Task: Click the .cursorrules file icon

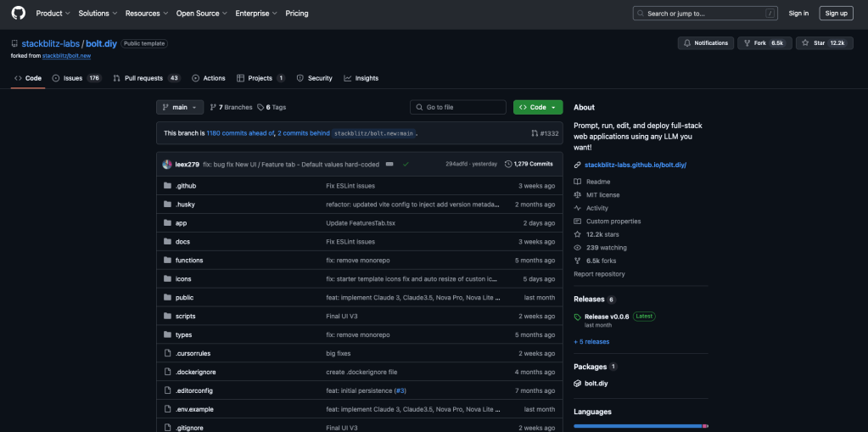Action: pos(168,353)
